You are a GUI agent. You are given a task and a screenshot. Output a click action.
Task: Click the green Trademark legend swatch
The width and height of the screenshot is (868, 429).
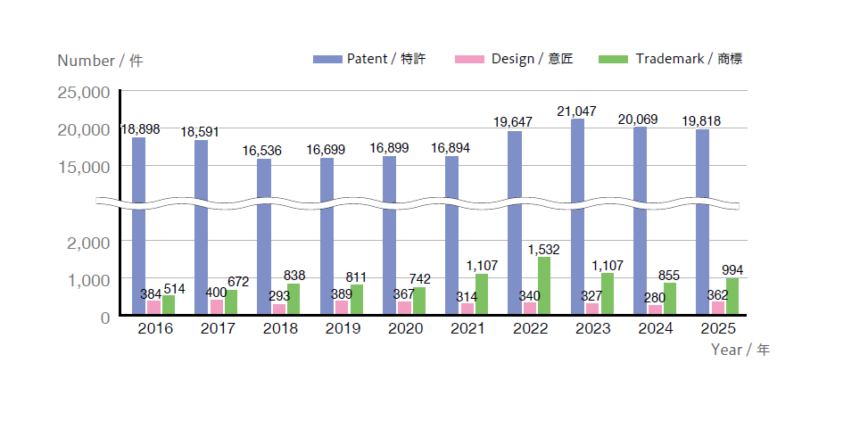point(614,60)
